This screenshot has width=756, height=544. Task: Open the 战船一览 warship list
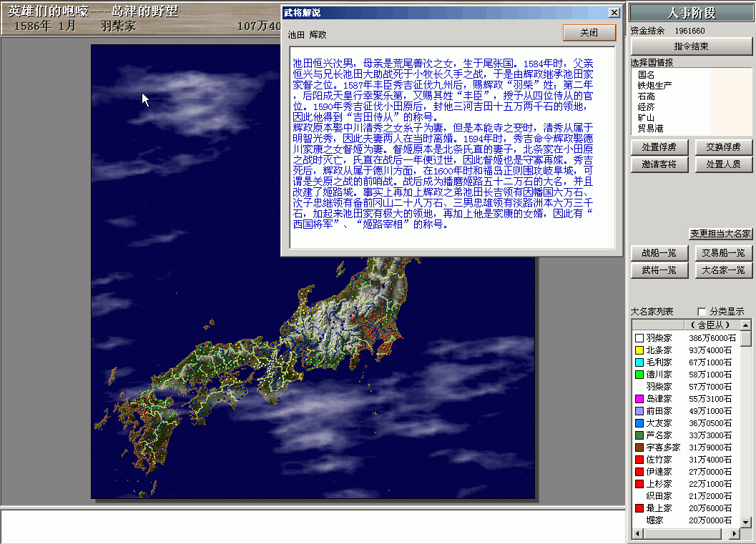click(659, 253)
